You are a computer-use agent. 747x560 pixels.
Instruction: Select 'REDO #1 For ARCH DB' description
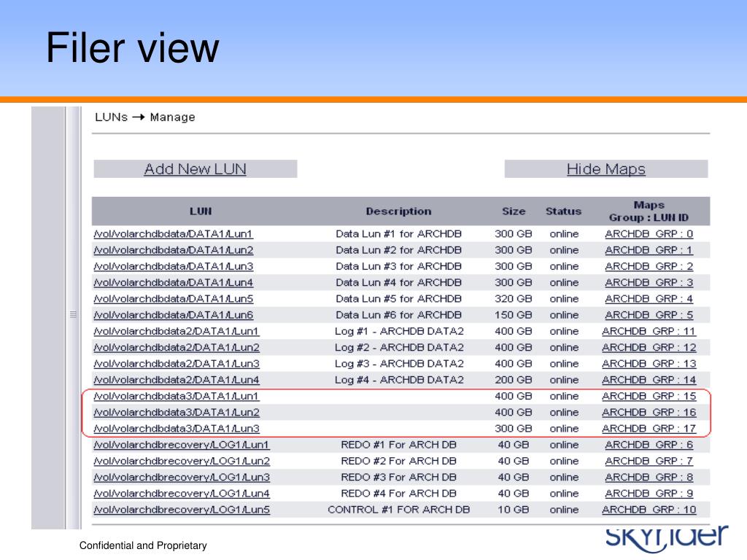(x=399, y=444)
